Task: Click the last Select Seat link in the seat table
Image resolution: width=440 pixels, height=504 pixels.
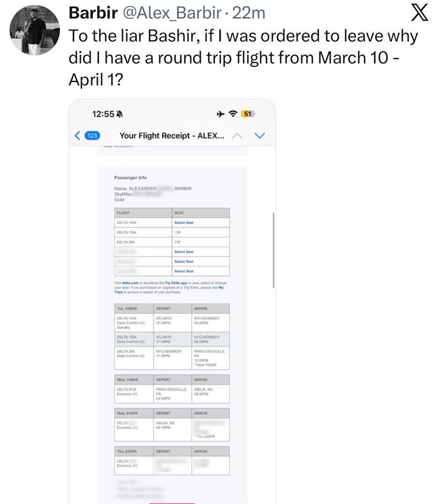Action: coord(184,271)
